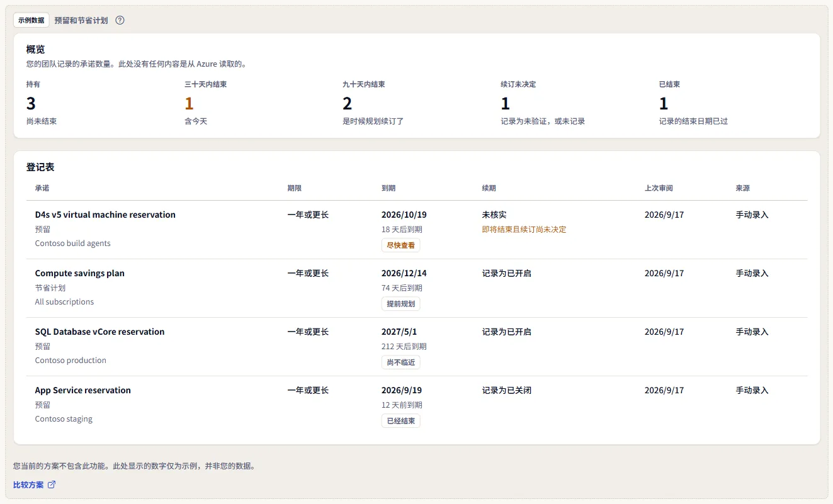Click the 2026/12/14 expiry date
The height and width of the screenshot is (504, 833).
pyautogui.click(x=404, y=273)
